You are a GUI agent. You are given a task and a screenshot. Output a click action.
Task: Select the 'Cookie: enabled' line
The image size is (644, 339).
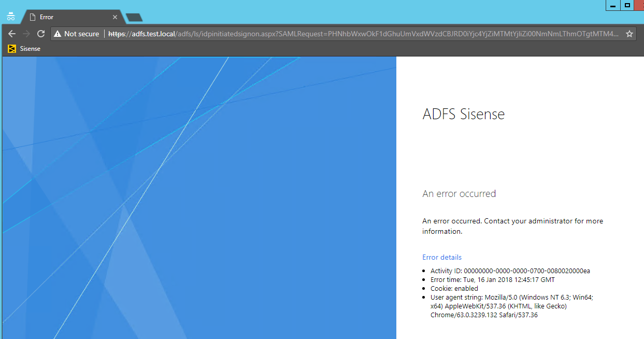point(454,288)
